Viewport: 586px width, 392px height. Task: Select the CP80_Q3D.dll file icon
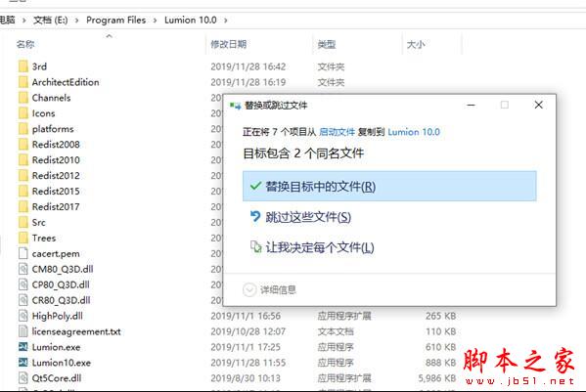pos(23,284)
